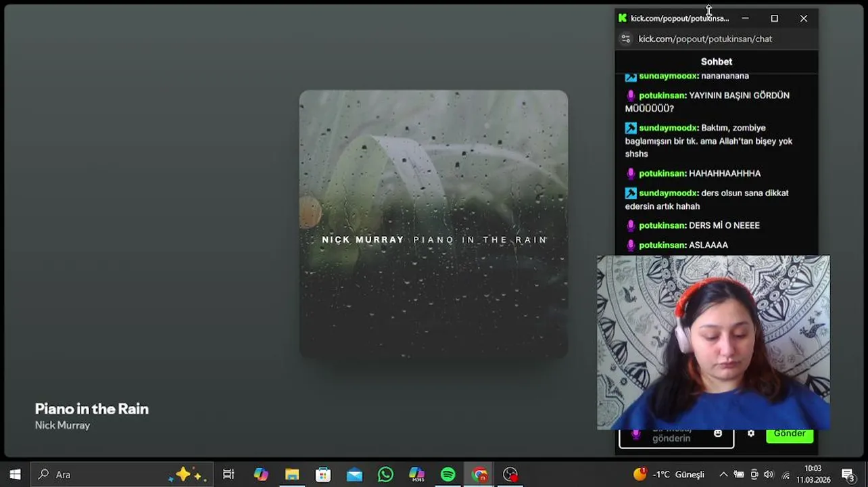Open the recording app icon with red dot
Screen dimensions: 868x487
(x=510, y=474)
